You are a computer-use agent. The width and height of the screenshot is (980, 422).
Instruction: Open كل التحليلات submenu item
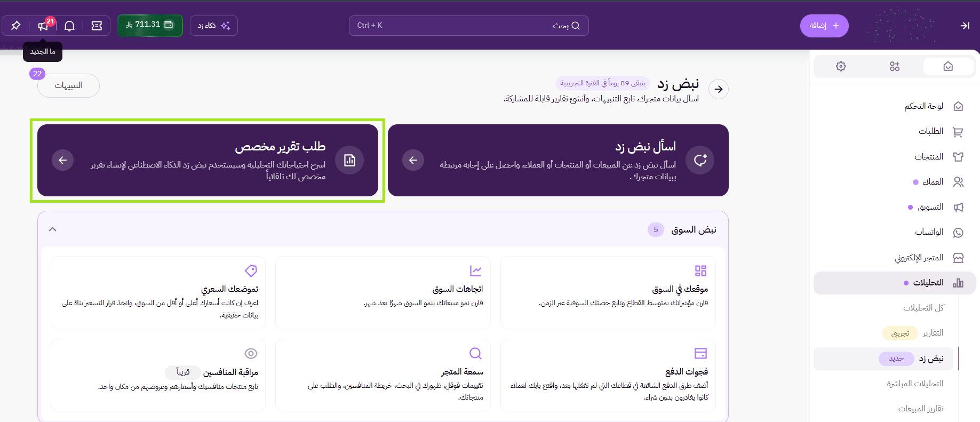tap(923, 308)
